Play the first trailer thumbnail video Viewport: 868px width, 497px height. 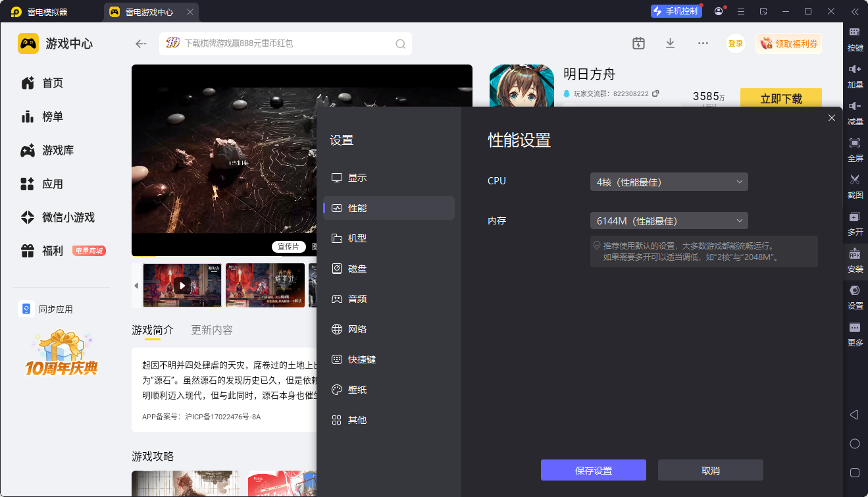(182, 285)
